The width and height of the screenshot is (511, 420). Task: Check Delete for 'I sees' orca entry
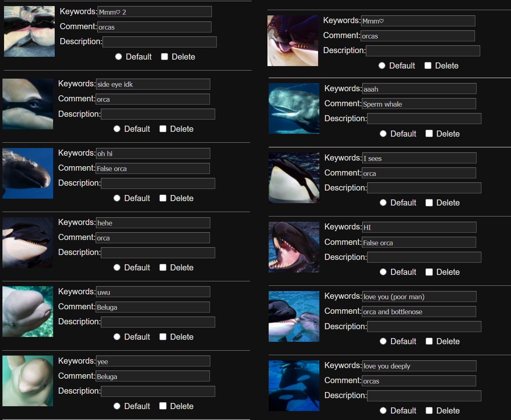(x=429, y=203)
